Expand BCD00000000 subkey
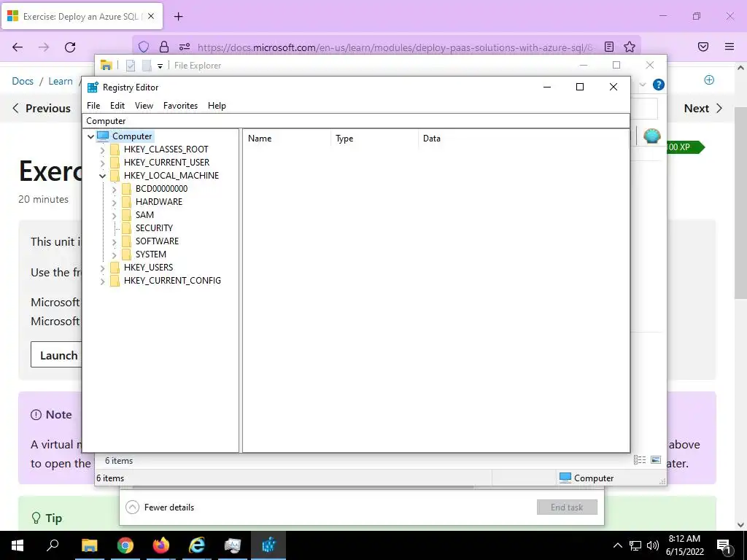The image size is (747, 560). tap(115, 190)
